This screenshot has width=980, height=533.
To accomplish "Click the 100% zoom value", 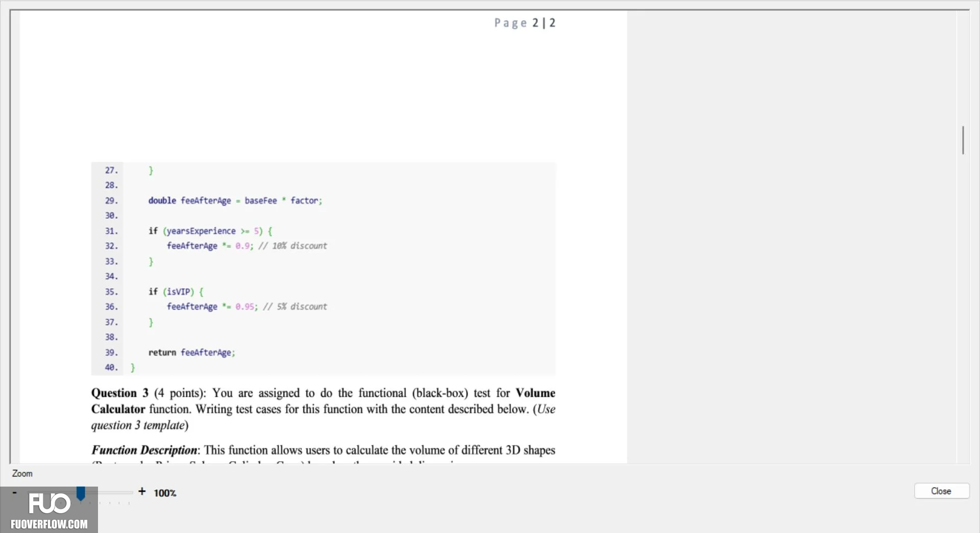I will 165,493.
